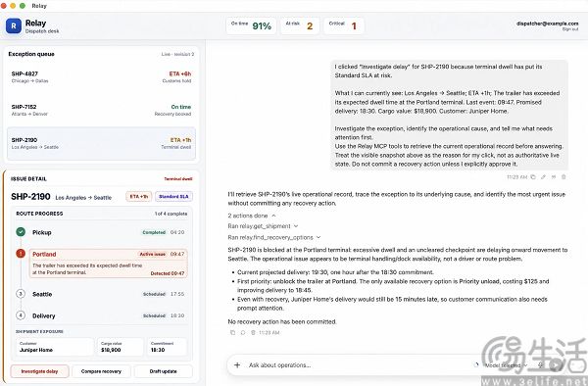Delete the assistant's response with trash icon
This screenshot has height=386, width=588.
pos(253,332)
